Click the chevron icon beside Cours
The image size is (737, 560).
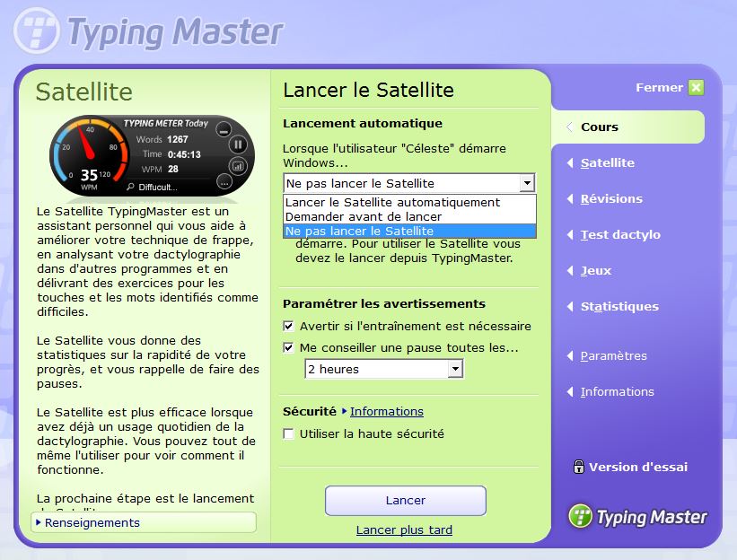click(570, 127)
